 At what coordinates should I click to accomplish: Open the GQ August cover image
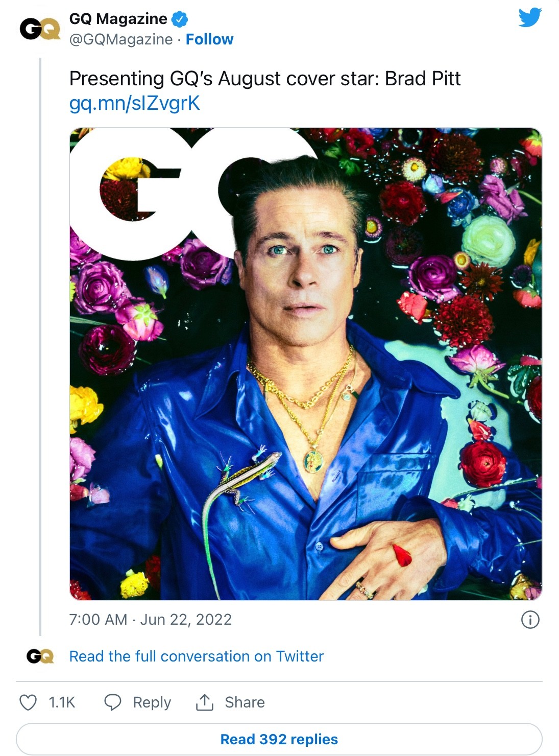[x=305, y=364]
